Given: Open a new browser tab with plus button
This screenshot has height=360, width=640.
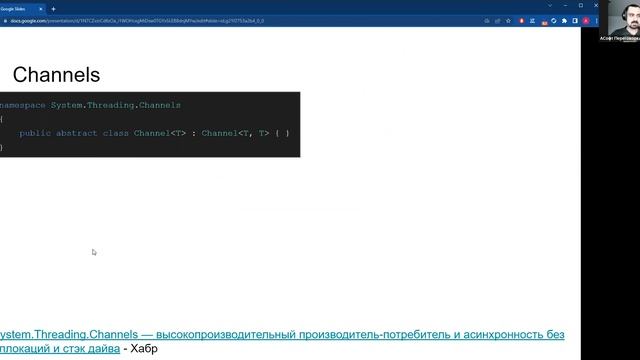Looking at the screenshot, I should click(53, 9).
